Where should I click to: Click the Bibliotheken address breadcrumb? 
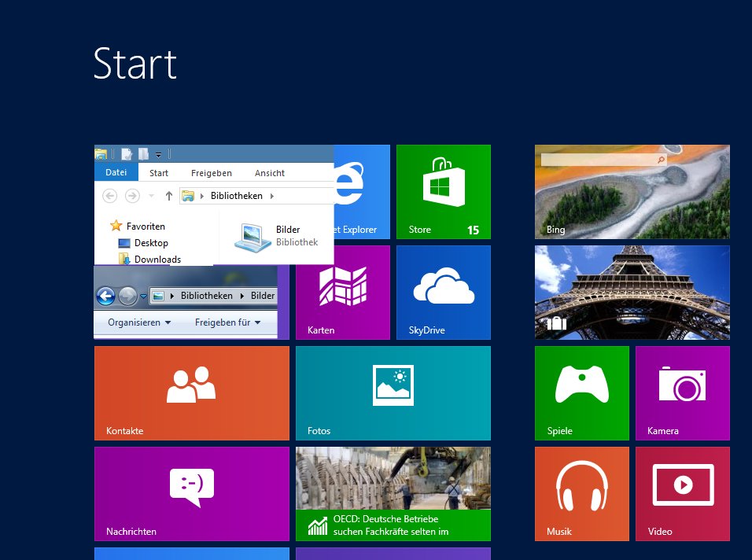237,196
